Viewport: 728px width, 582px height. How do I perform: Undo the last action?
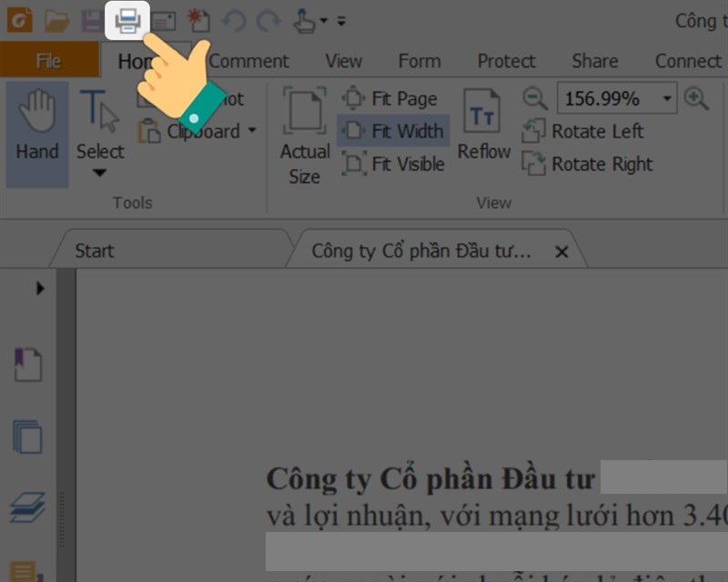[234, 21]
